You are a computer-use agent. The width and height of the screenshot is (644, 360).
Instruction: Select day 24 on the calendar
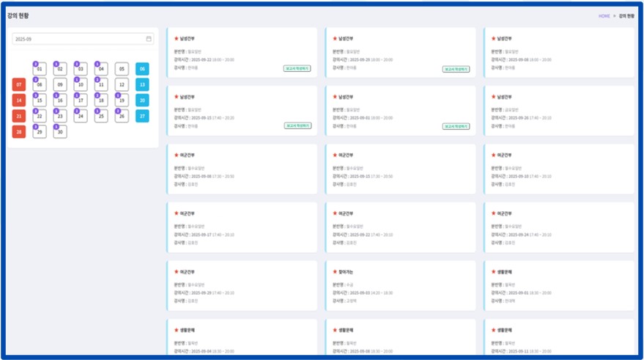coord(81,116)
